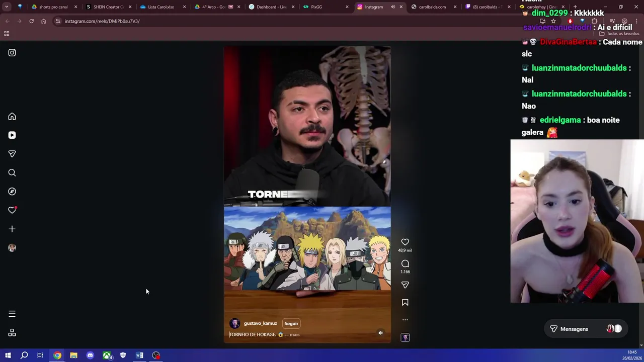644x362 pixels.
Task: Close the Instagram browser tab
Action: pyautogui.click(x=401, y=7)
